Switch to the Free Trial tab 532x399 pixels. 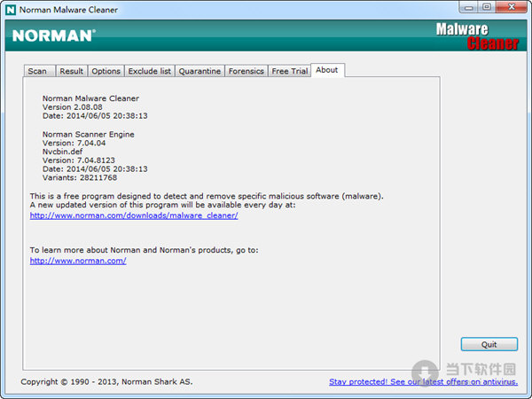(289, 71)
